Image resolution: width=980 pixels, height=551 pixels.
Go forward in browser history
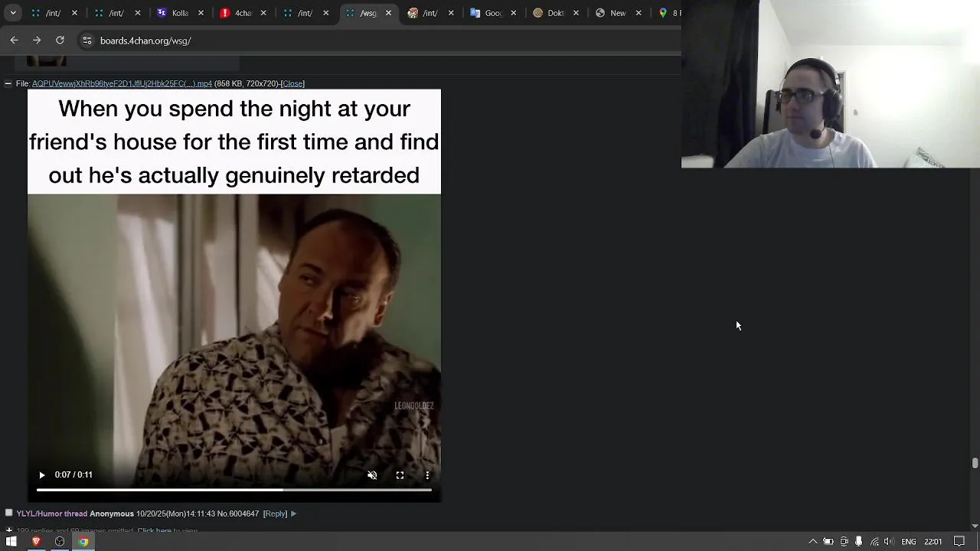pos(37,41)
